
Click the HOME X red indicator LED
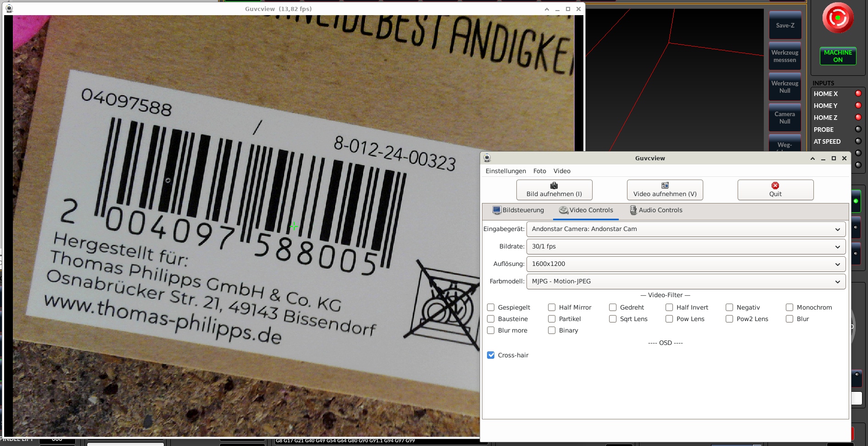[x=858, y=94]
